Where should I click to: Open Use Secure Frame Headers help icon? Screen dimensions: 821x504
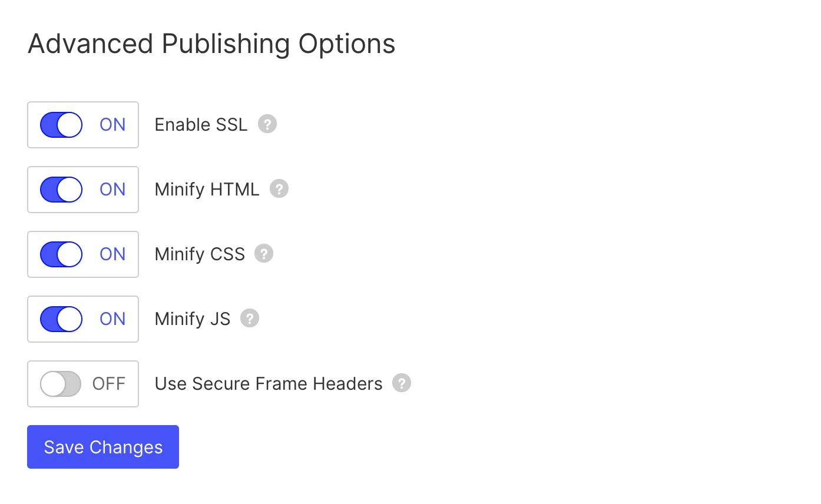point(401,383)
